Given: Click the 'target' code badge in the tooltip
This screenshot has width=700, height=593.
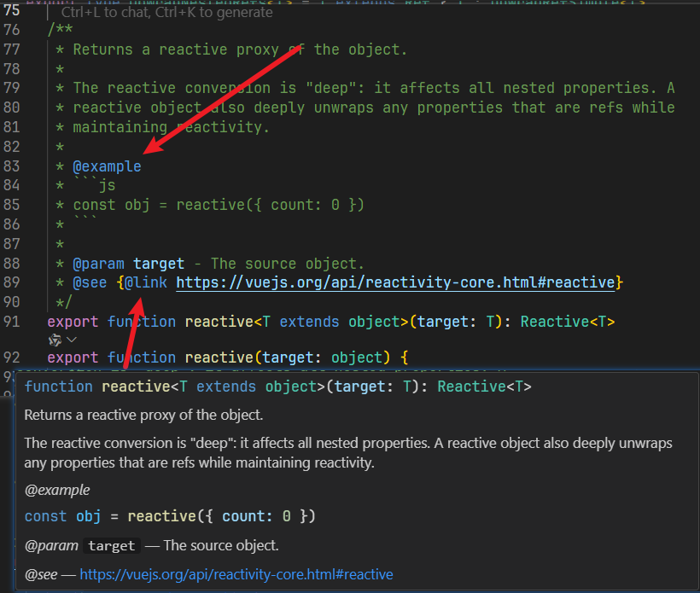Looking at the screenshot, I should coord(112,546).
